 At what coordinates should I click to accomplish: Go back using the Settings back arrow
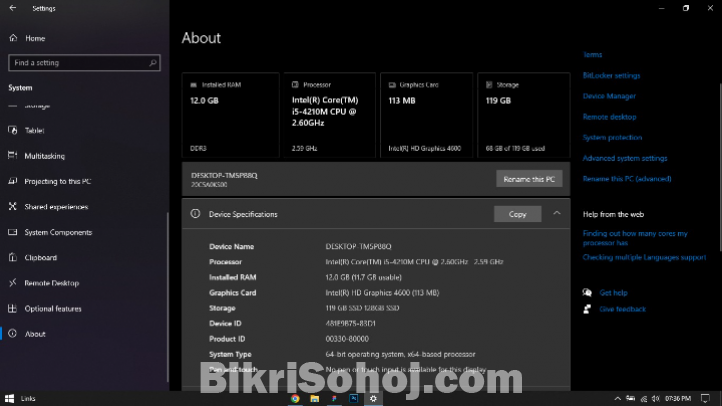(12, 8)
